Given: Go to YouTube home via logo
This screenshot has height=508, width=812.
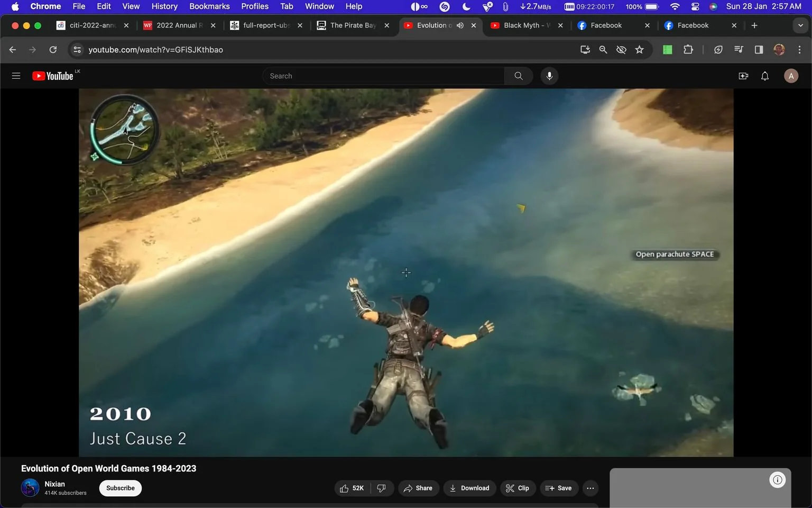Looking at the screenshot, I should point(52,76).
